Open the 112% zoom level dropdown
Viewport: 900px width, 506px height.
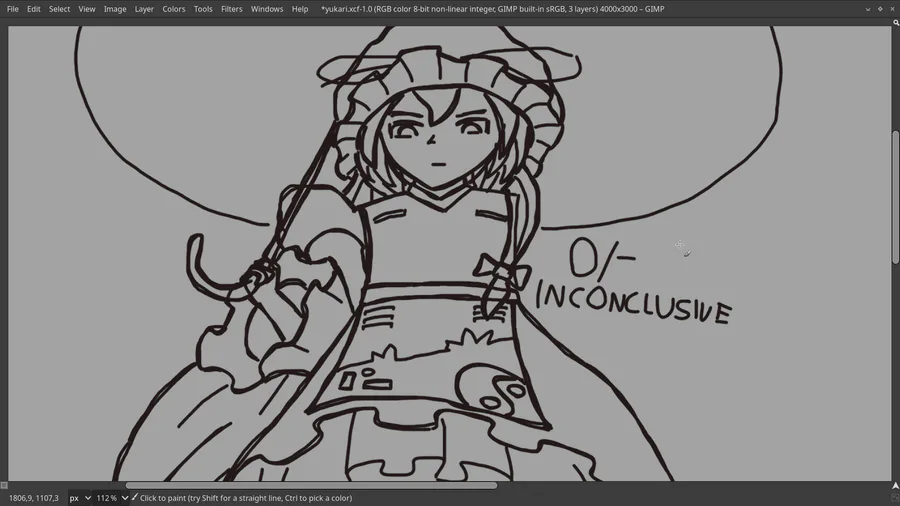[112, 498]
